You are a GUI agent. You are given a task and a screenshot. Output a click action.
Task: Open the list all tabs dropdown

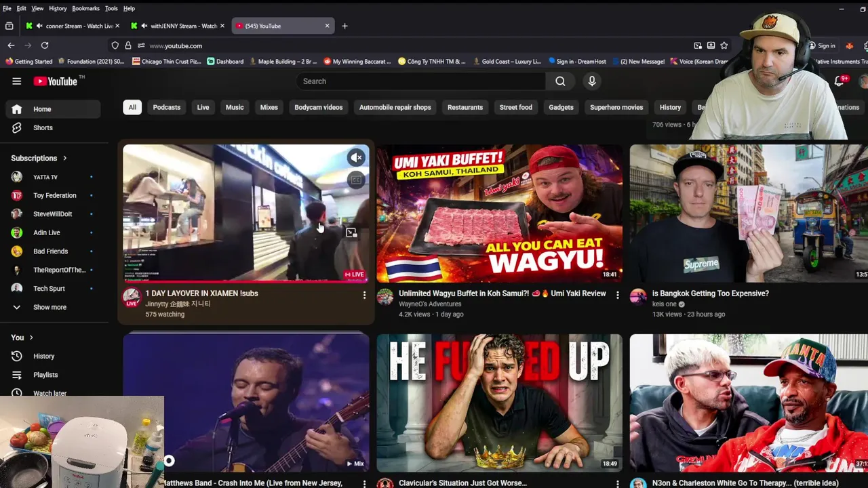(9, 26)
